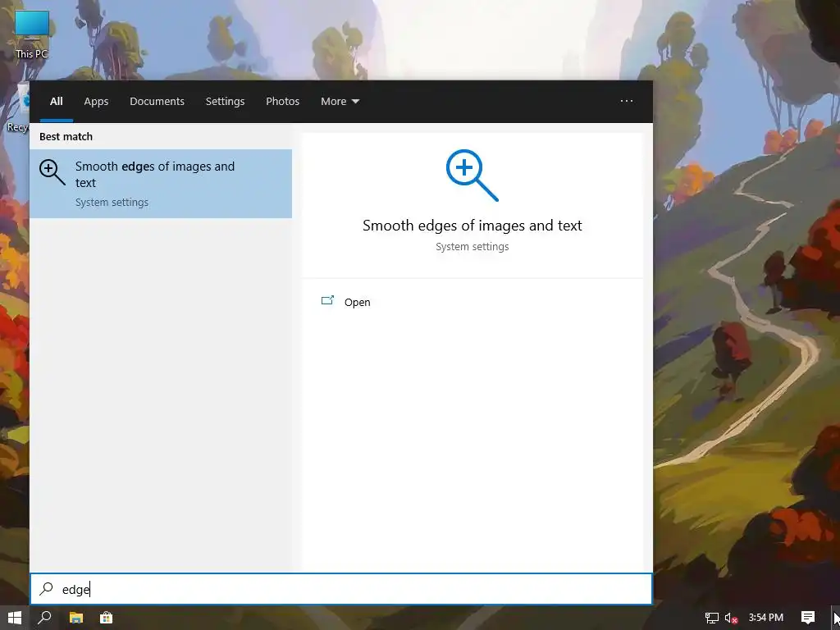Click the taskbar search magnifier icon

pyautogui.click(x=44, y=618)
